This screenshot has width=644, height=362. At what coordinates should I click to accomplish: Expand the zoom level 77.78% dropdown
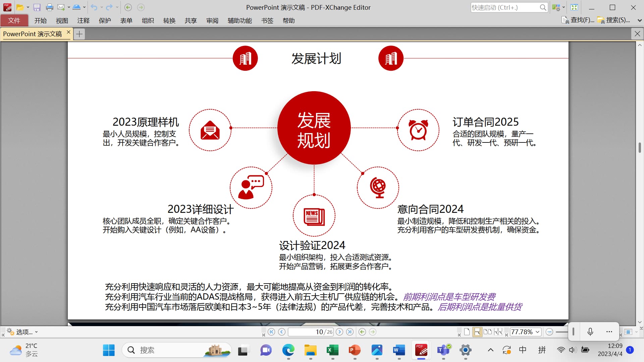coord(537,332)
